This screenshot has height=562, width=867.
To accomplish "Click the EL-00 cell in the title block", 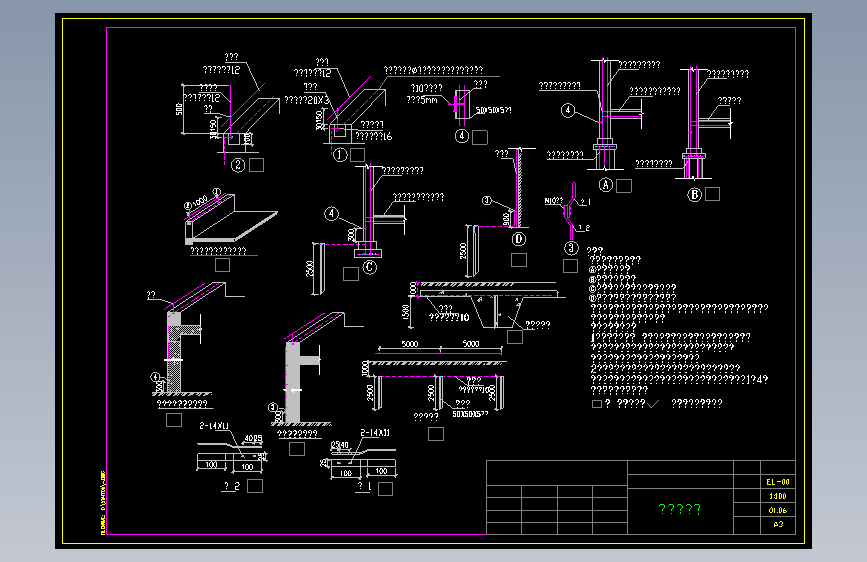I will point(777,482).
